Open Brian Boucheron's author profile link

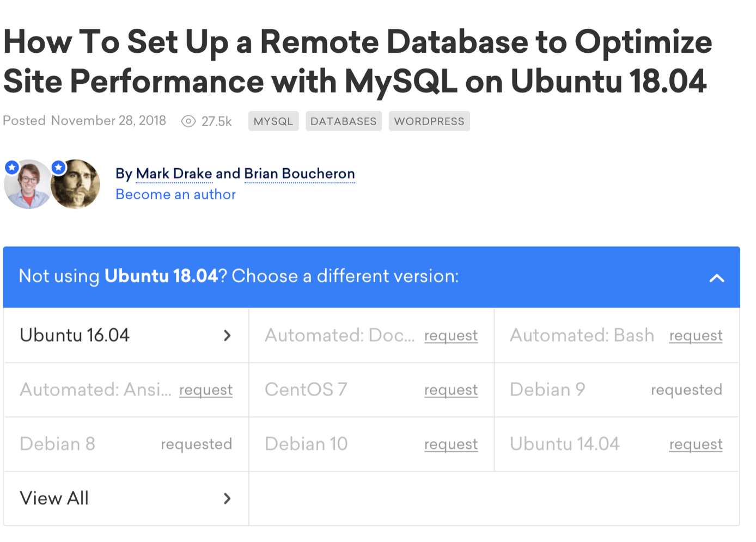[x=300, y=174]
